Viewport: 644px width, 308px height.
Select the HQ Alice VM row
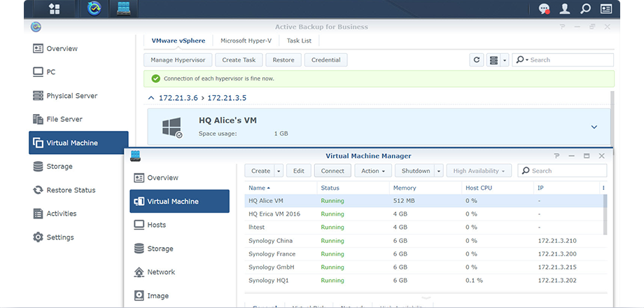423,201
